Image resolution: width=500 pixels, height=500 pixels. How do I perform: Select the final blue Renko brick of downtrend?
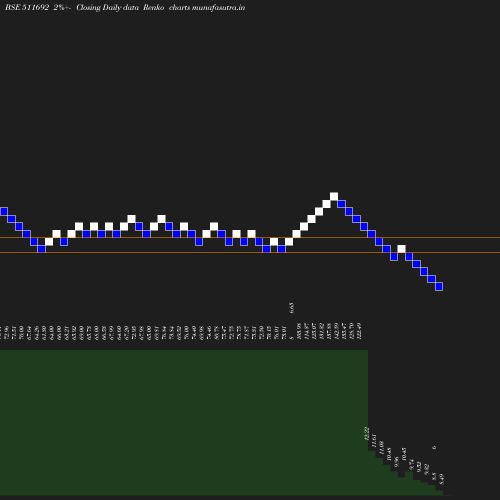tap(439, 286)
